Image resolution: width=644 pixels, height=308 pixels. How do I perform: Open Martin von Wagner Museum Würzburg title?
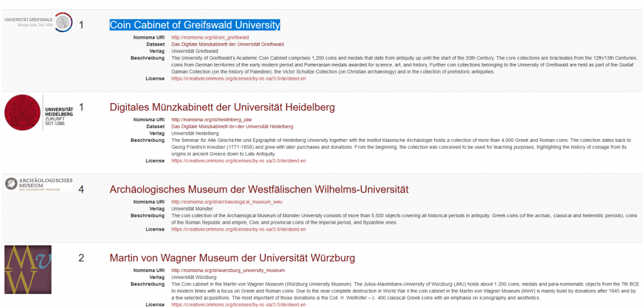232,258
